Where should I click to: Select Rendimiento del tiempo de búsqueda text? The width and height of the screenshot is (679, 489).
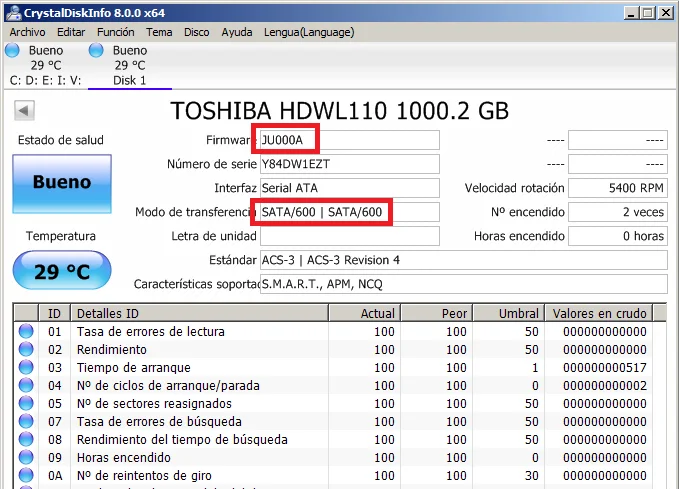coord(182,440)
